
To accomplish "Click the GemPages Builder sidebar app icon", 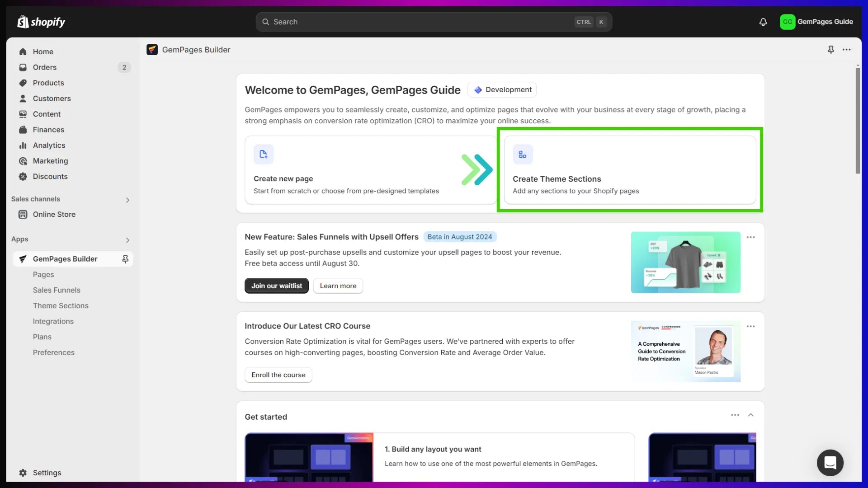I will click(23, 259).
